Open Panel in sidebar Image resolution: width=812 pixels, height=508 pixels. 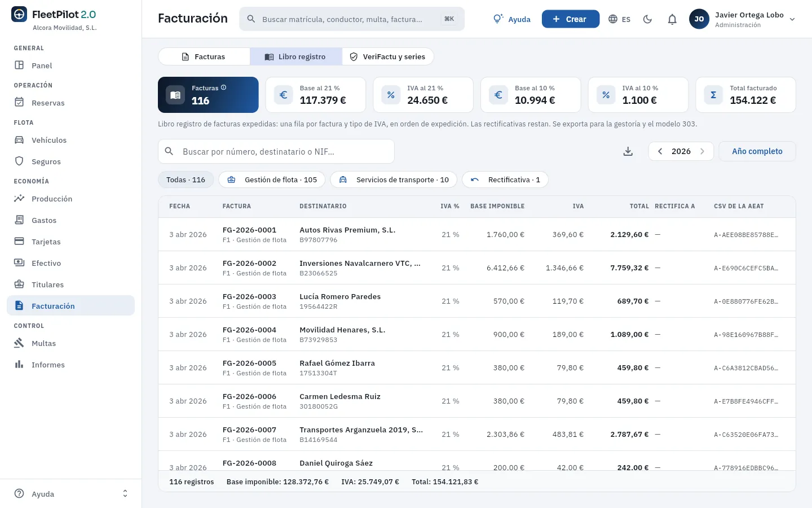pyautogui.click(x=71, y=65)
